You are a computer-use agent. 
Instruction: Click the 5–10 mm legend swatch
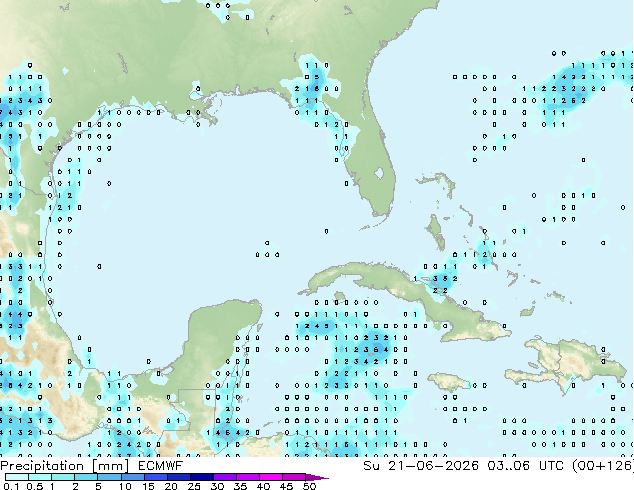109,477
